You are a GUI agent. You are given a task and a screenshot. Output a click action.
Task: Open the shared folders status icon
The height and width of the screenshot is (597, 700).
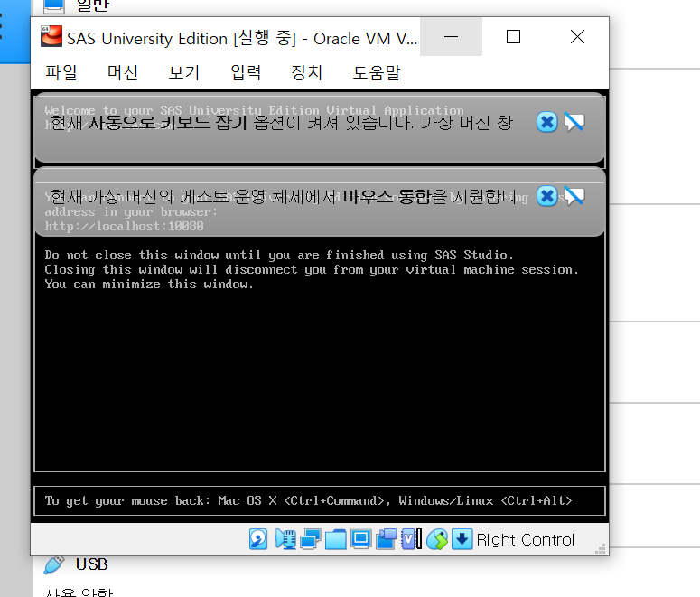[x=336, y=539]
